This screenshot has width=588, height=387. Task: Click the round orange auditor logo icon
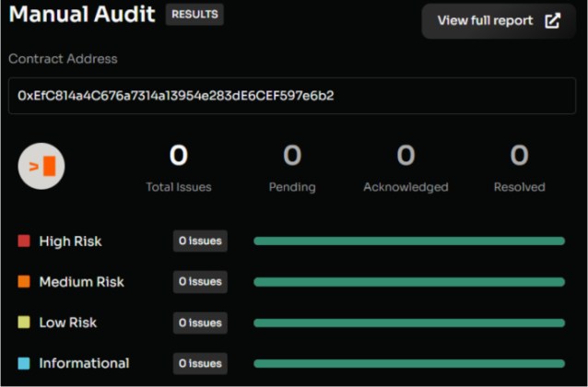[41, 166]
